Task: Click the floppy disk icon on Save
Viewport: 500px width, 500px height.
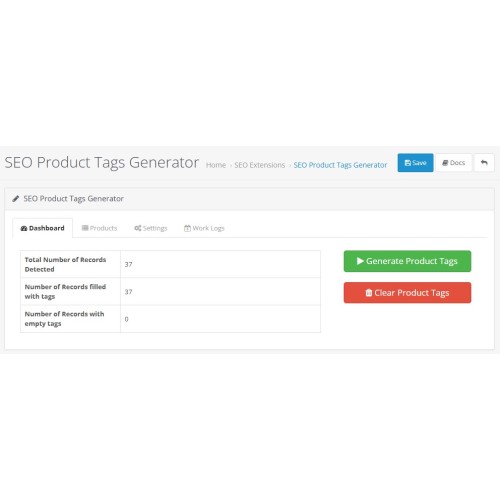Action: (x=407, y=163)
